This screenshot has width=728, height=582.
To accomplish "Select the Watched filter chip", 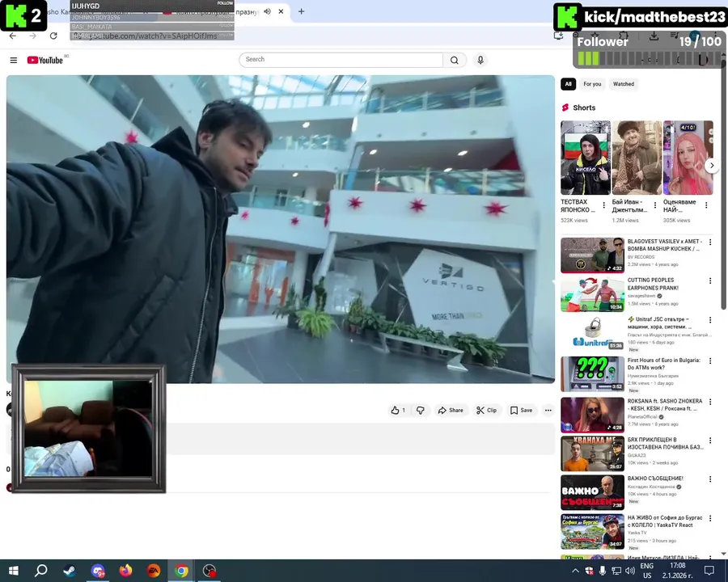I will click(623, 84).
